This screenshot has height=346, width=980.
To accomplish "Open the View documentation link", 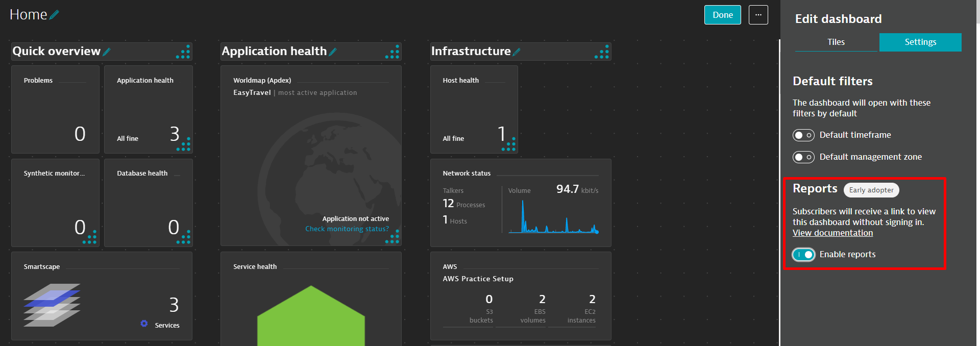I will point(832,233).
